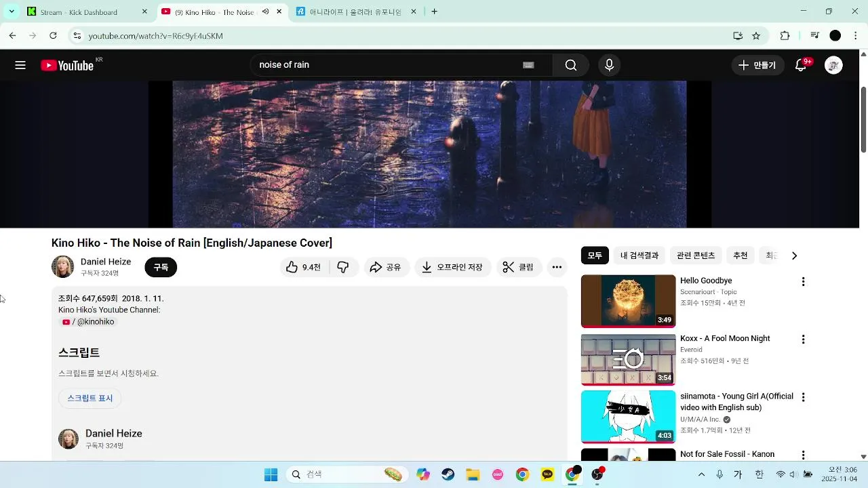Image resolution: width=868 pixels, height=488 pixels.
Task: Open Chrome three-dot menu
Action: pyautogui.click(x=854, y=35)
